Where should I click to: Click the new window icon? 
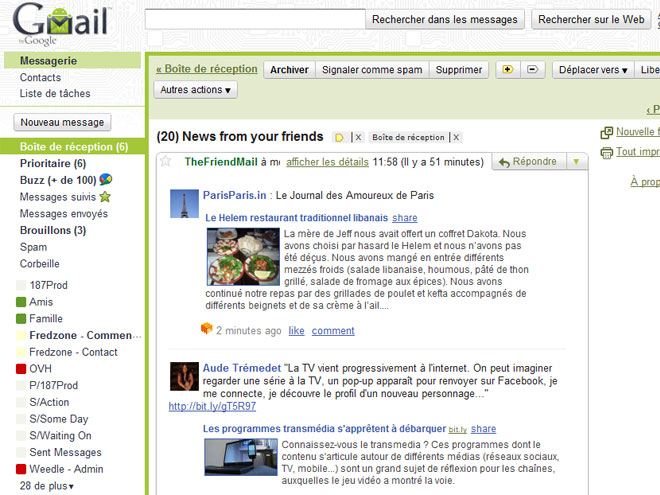pyautogui.click(x=607, y=133)
